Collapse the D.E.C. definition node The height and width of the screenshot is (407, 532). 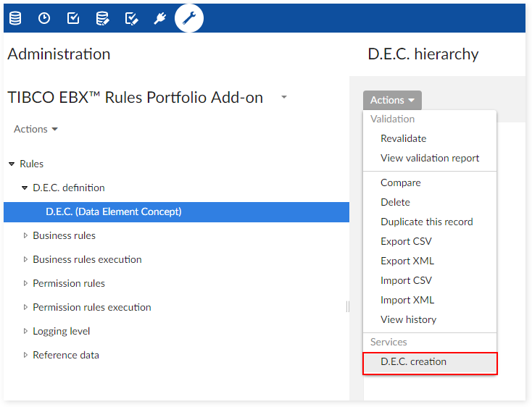tap(25, 188)
